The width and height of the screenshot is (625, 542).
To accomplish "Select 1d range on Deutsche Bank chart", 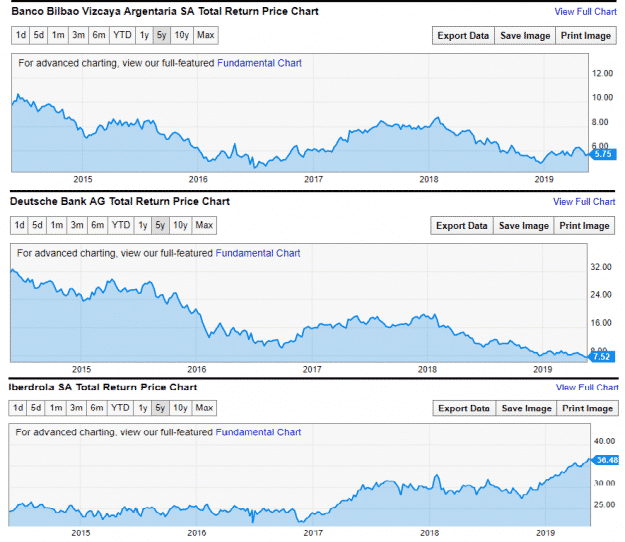I will pyautogui.click(x=19, y=226).
